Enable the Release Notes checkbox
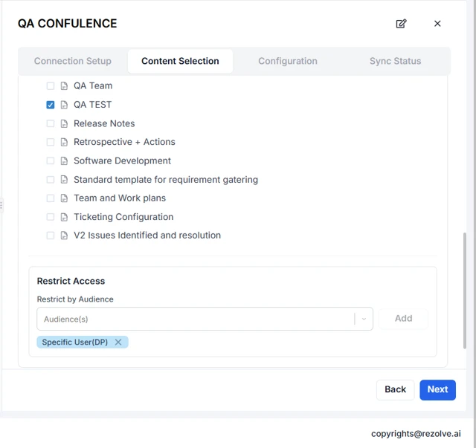Screen dimensions: 476x448 [51, 123]
